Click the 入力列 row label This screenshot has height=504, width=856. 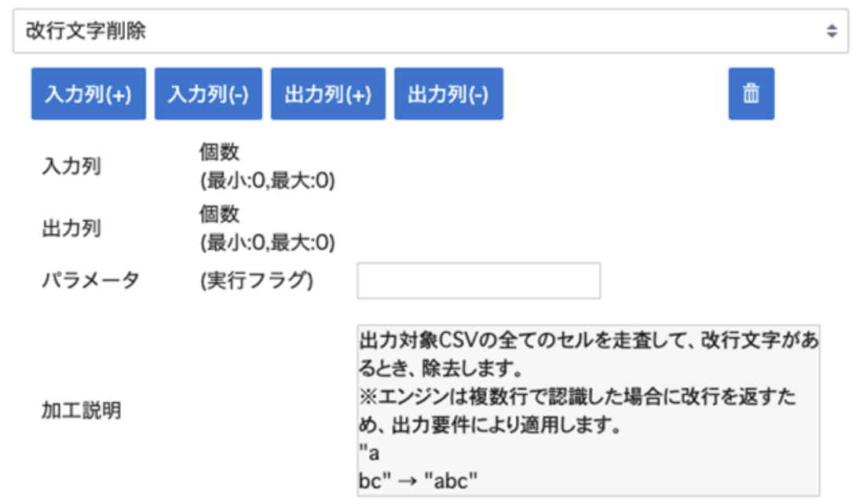(71, 166)
